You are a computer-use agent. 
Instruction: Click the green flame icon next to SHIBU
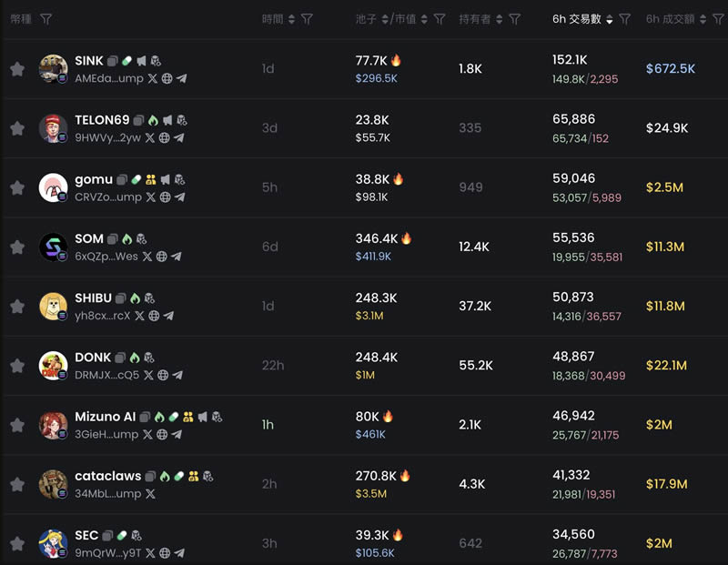point(136,298)
